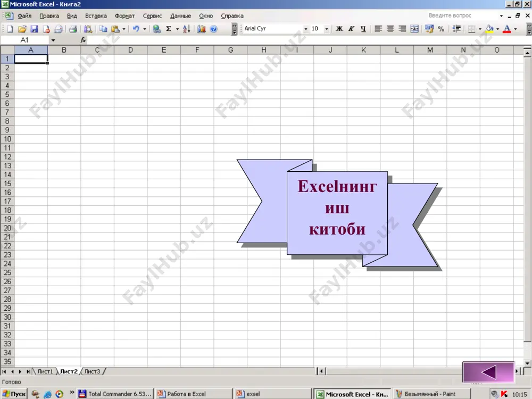Image resolution: width=532 pixels, height=399 pixels.
Task: Apply percent style
Action: pyautogui.click(x=441, y=29)
